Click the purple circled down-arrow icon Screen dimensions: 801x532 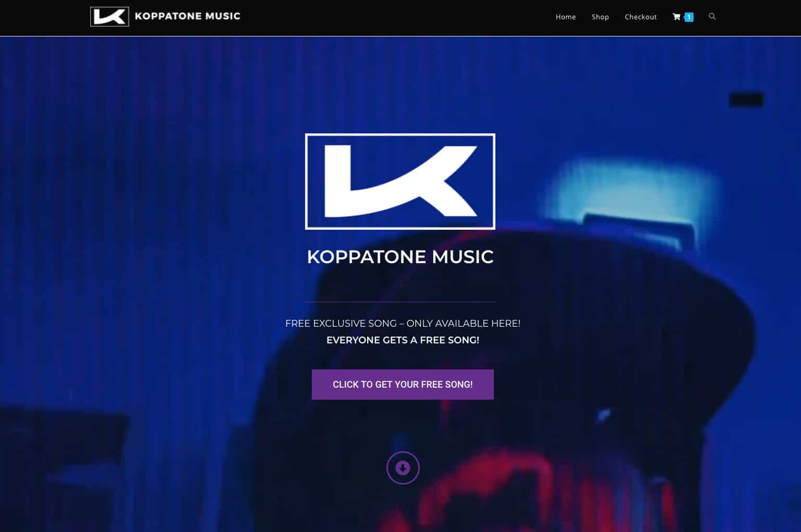pyautogui.click(x=403, y=468)
